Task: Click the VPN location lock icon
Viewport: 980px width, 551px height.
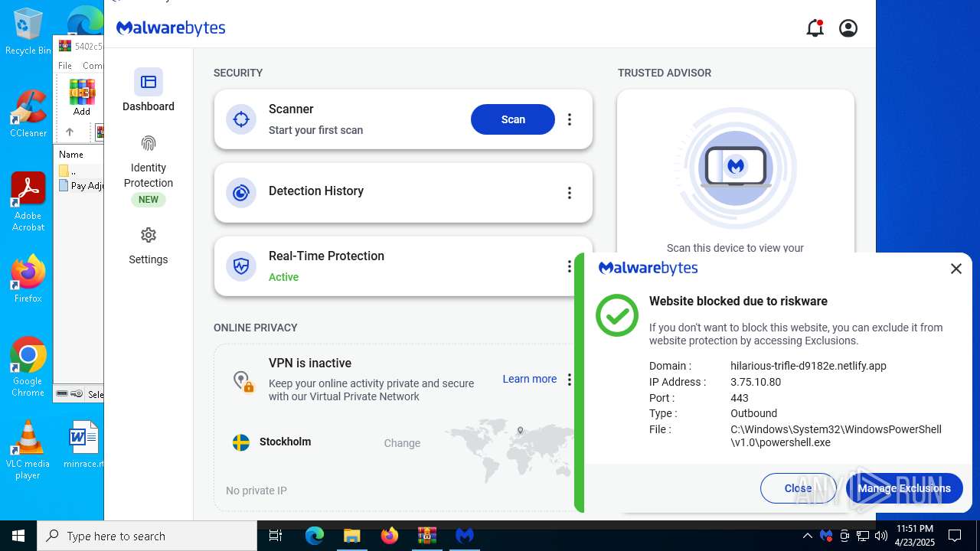Action: pos(243,381)
